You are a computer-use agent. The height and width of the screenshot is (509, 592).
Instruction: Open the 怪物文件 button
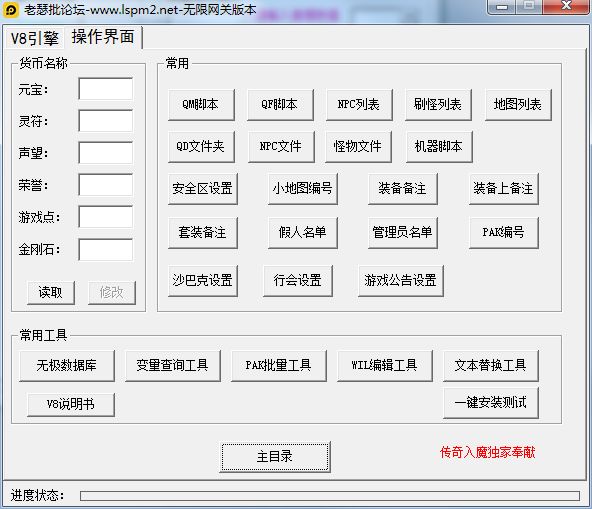click(x=358, y=147)
